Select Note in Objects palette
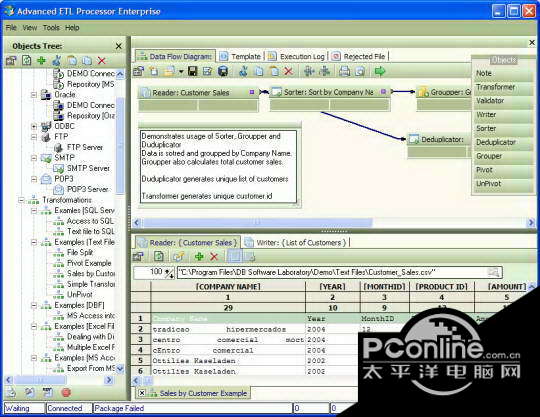The width and height of the screenshot is (540, 417). click(502, 73)
